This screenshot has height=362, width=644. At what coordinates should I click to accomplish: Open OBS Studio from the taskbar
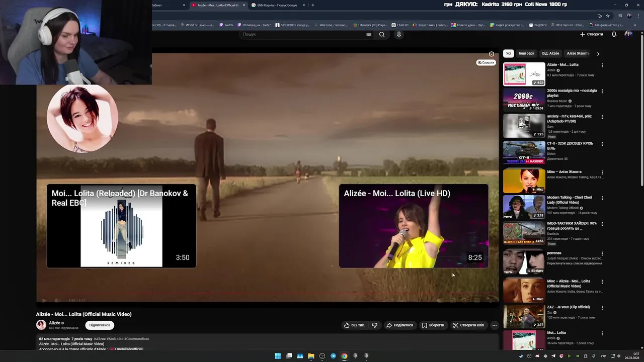(322, 356)
